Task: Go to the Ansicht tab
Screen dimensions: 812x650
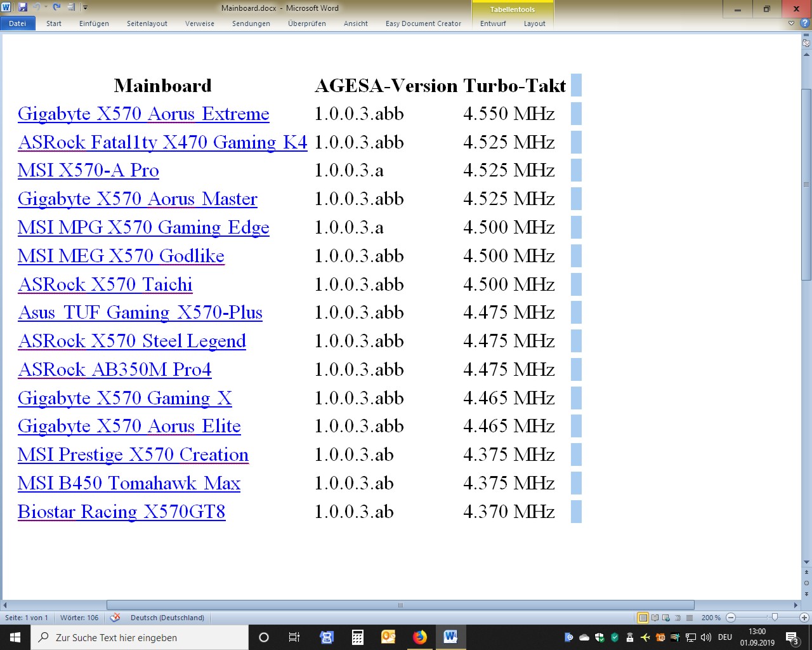Action: [x=356, y=23]
